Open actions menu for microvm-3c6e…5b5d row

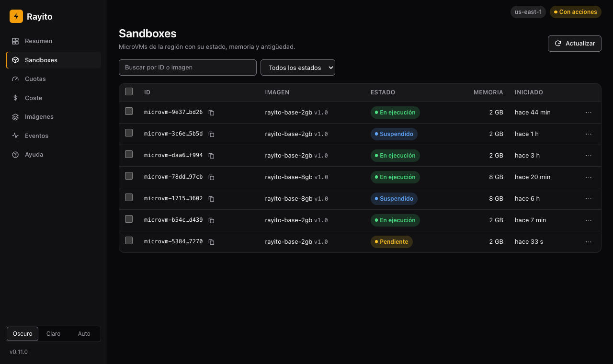(x=589, y=134)
